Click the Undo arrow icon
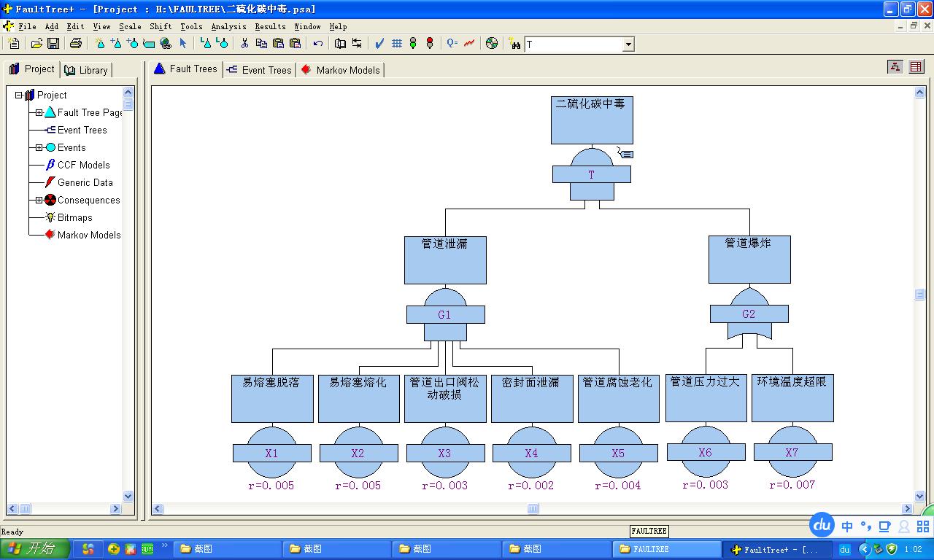Image resolution: width=934 pixels, height=560 pixels. (318, 44)
